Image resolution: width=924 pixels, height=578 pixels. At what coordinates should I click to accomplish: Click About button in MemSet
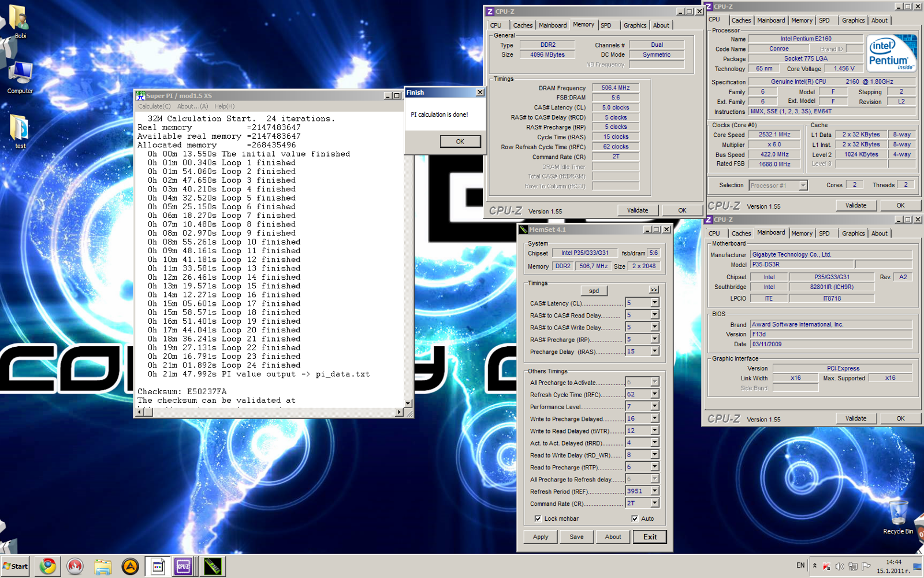pyautogui.click(x=613, y=537)
